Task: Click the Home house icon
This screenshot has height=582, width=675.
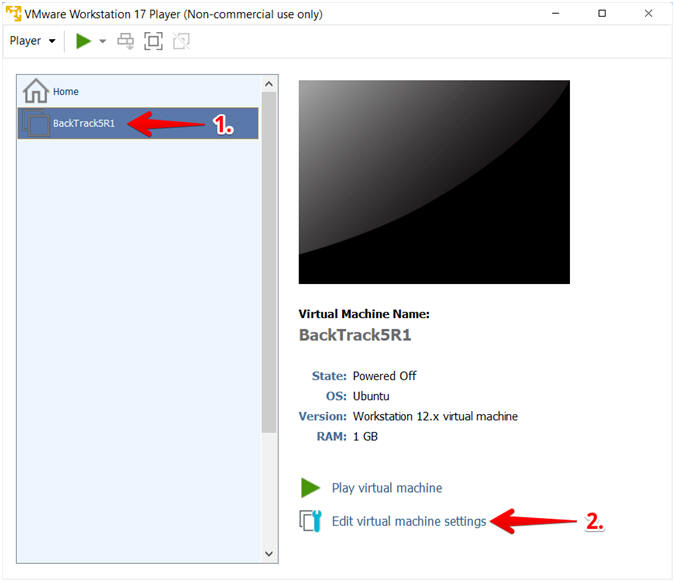Action: (35, 91)
